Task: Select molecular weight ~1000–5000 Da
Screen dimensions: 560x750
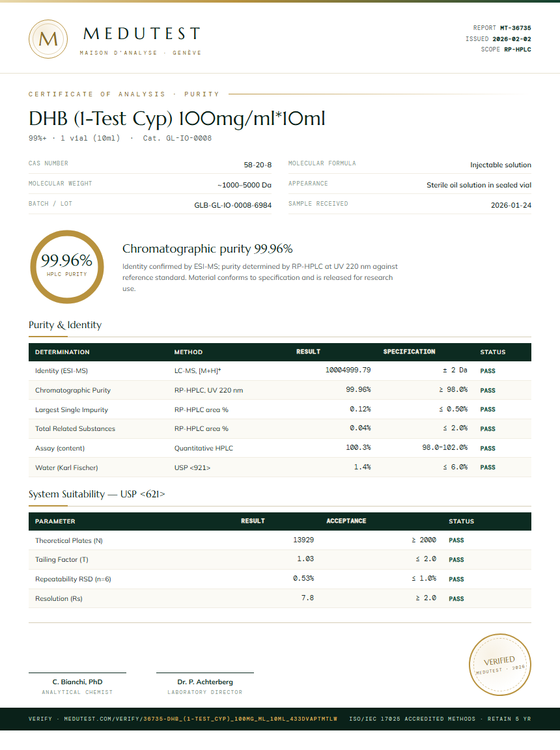Action: (x=244, y=185)
